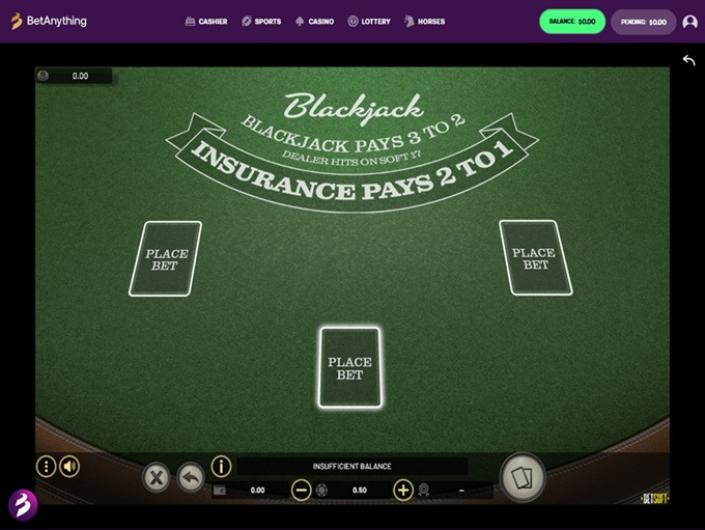Undo last bet with the arrow button

click(191, 477)
